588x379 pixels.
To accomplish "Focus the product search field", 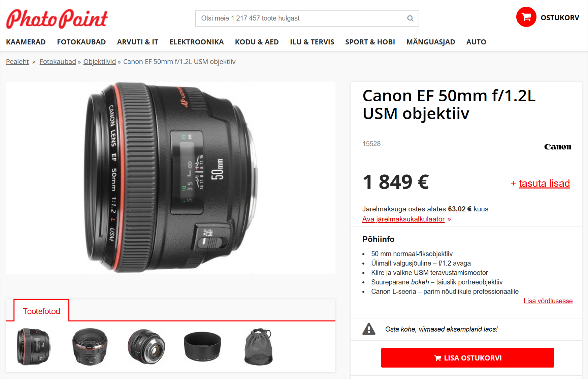I will pyautogui.click(x=307, y=19).
